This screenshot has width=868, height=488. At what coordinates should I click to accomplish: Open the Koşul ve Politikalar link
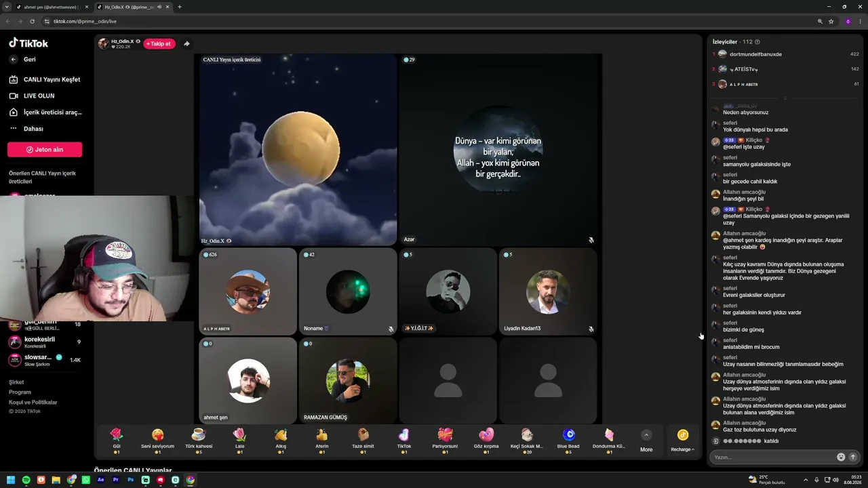click(x=33, y=403)
